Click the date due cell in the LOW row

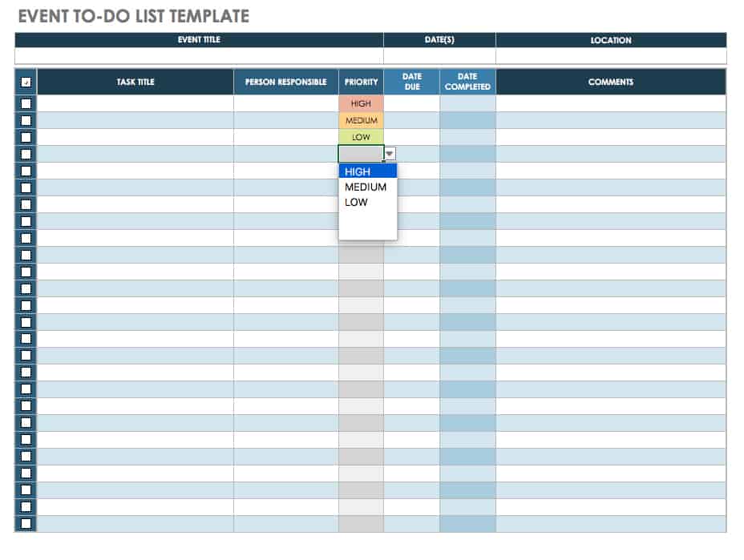[412, 137]
